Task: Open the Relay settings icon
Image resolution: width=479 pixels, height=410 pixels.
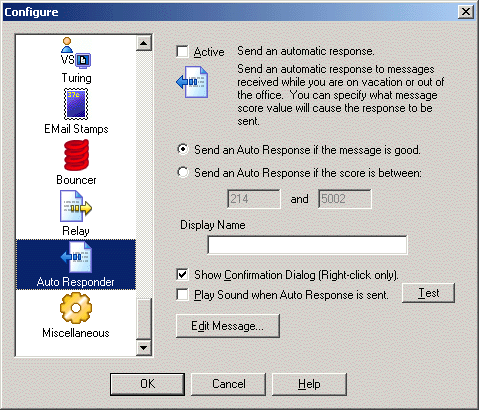Action: click(76, 206)
